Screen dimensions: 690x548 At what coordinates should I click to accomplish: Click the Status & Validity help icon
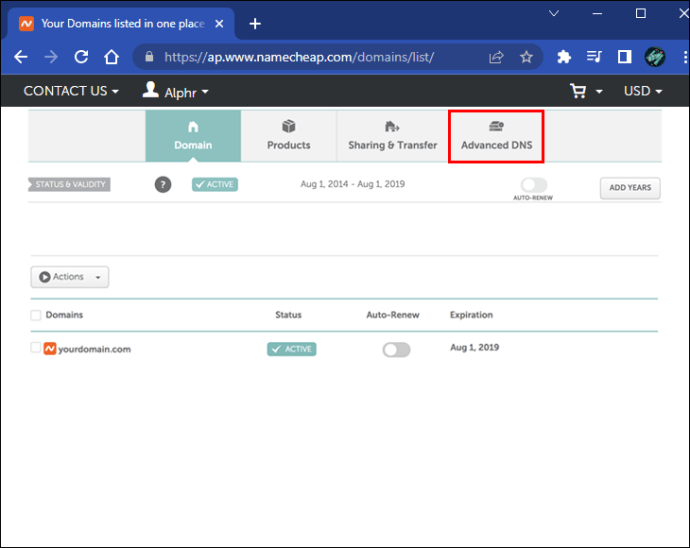[x=163, y=184]
